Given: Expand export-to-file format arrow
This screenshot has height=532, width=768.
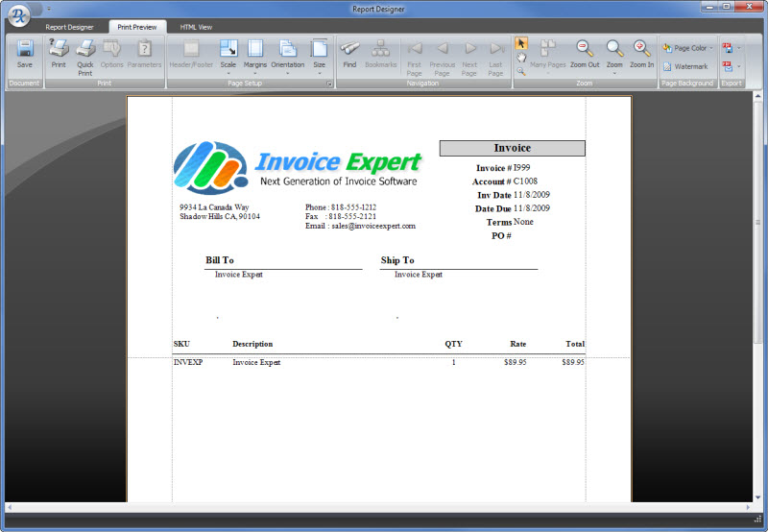Looking at the screenshot, I should [x=739, y=48].
